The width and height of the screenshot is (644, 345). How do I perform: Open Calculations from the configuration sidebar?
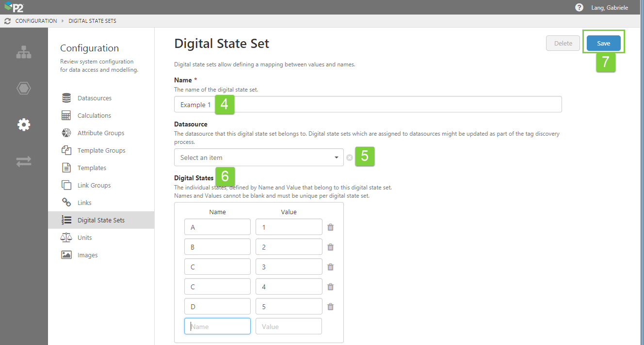[x=94, y=116]
